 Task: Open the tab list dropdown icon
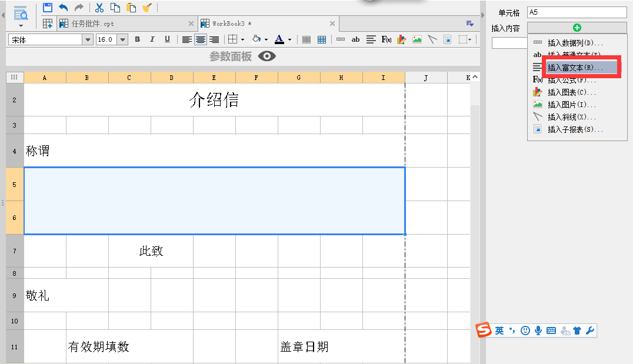[x=469, y=24]
